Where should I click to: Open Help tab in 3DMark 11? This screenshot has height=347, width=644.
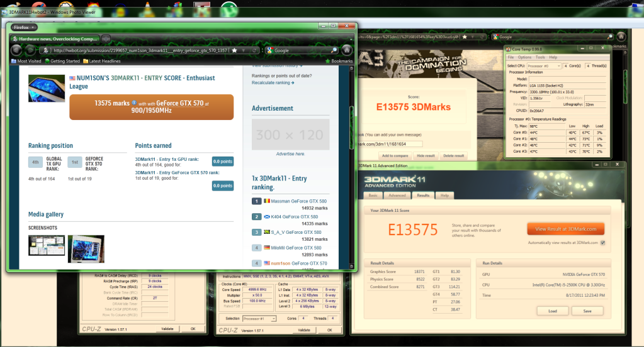click(445, 196)
